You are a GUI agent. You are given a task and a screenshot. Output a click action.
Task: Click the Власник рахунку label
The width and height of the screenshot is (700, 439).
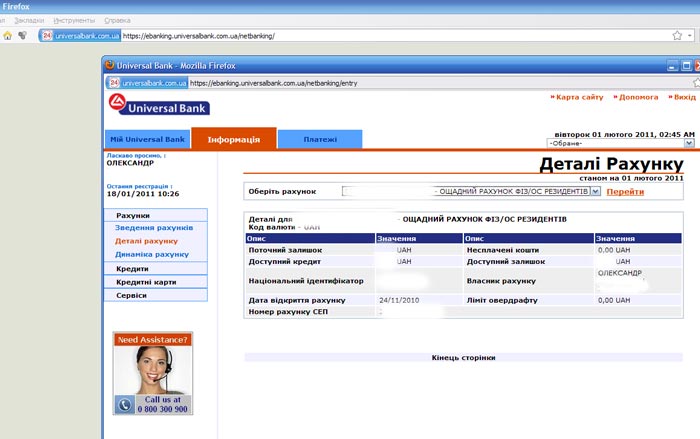tap(501, 281)
